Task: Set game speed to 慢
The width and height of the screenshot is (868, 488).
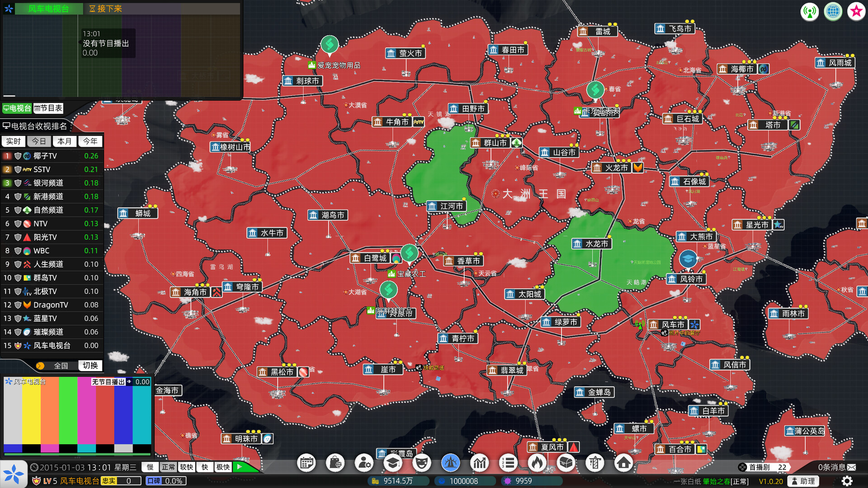Action: pyautogui.click(x=150, y=467)
